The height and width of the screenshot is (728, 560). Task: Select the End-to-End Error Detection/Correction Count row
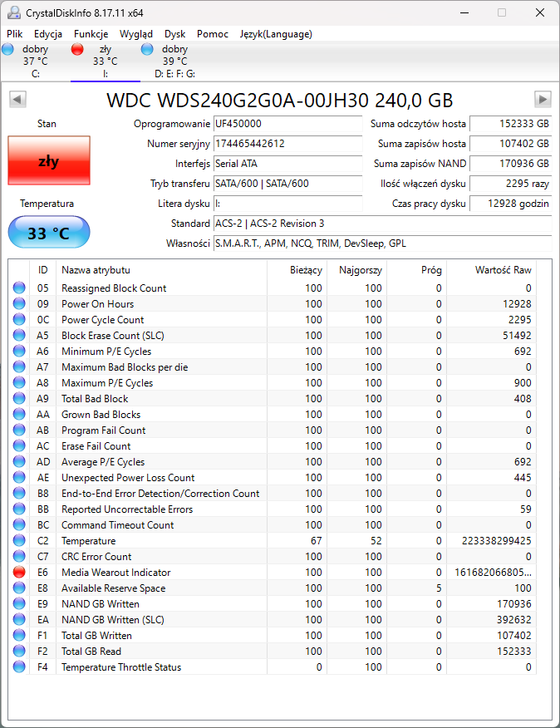[273, 493]
